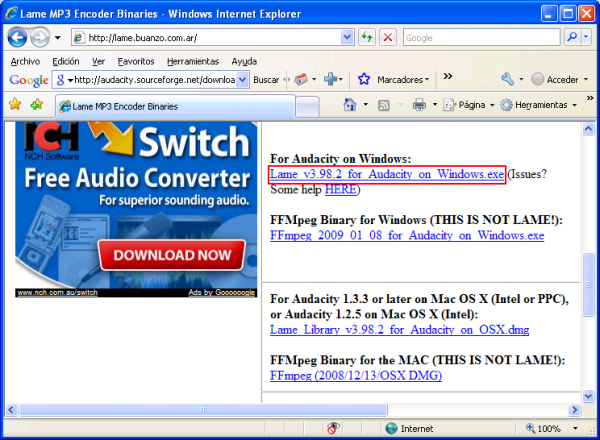600x440 pixels.
Task: Open the Favoritos menu
Action: [135, 60]
